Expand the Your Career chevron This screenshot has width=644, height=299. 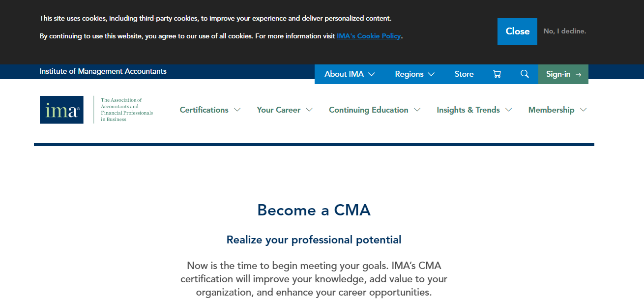click(309, 110)
